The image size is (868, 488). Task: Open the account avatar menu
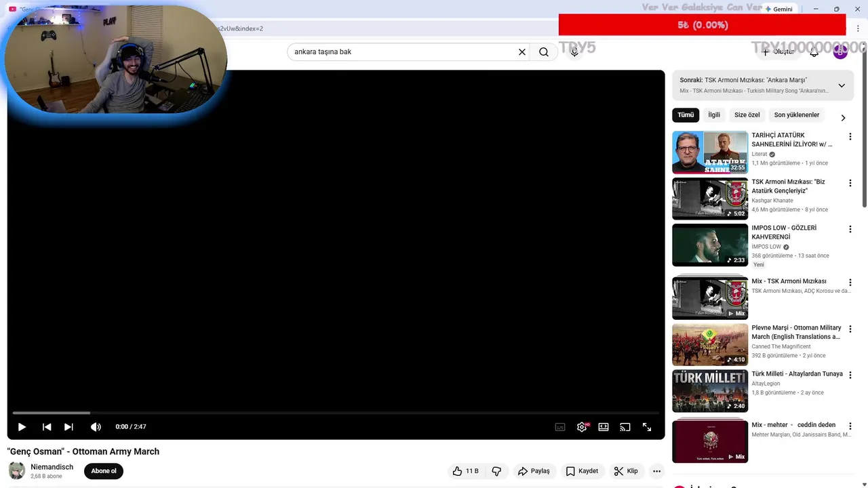pyautogui.click(x=840, y=52)
